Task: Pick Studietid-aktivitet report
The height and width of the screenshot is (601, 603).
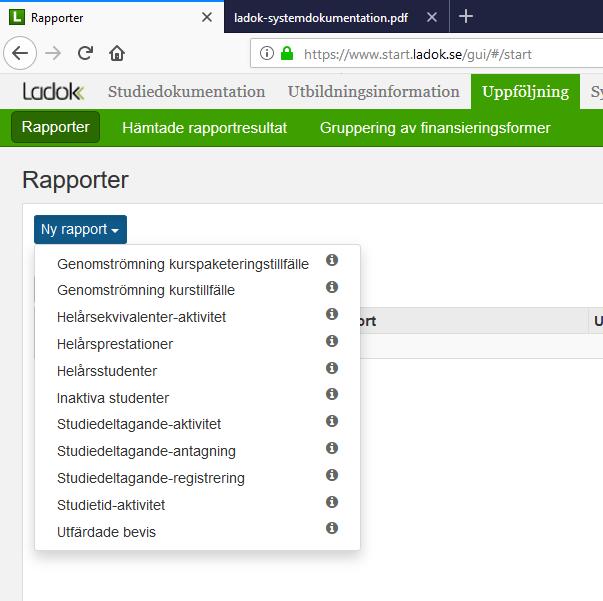Action: [111, 505]
